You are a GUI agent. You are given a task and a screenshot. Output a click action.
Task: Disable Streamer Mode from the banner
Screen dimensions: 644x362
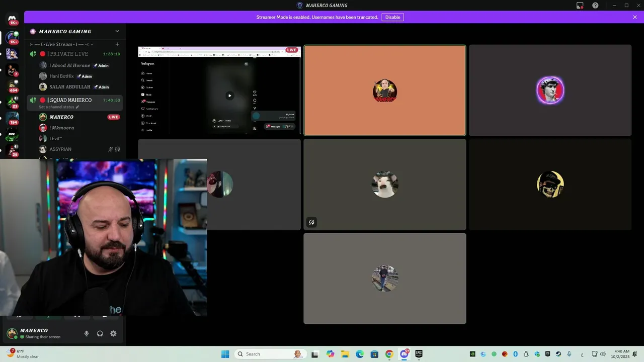tap(392, 17)
